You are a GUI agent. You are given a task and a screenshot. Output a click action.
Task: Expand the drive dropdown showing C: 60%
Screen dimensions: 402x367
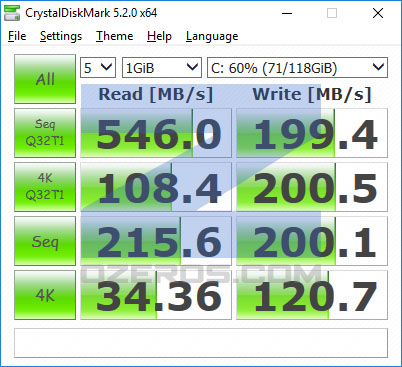297,68
